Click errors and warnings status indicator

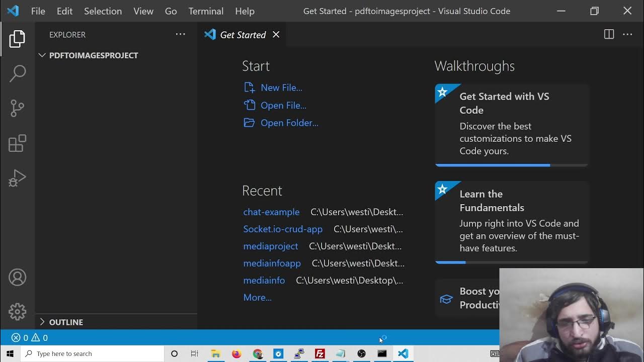(30, 338)
